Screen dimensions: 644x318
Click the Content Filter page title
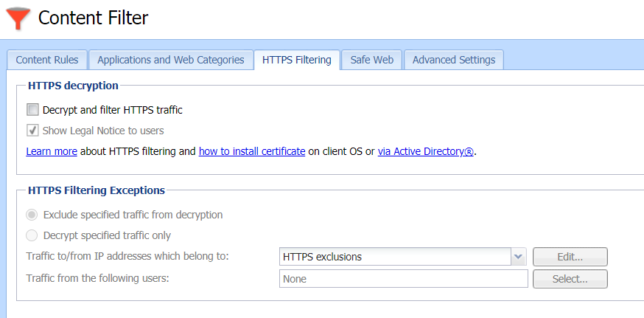coord(94,18)
